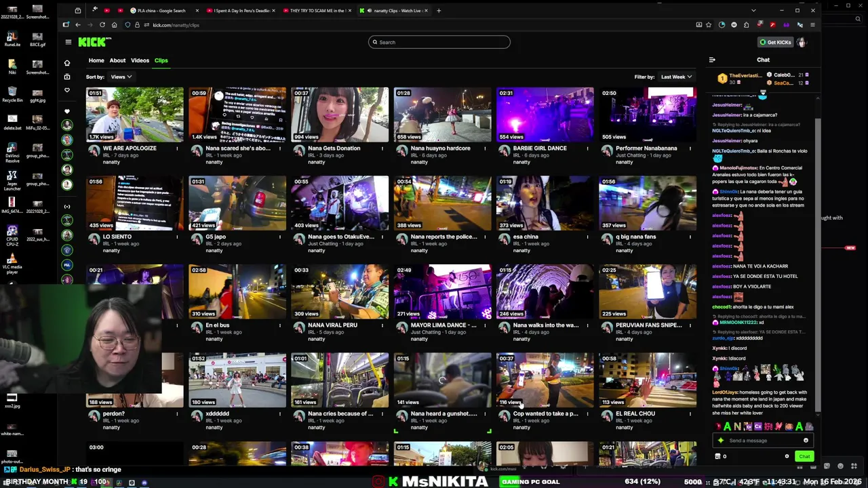Click the Get KICKs button

(775, 42)
